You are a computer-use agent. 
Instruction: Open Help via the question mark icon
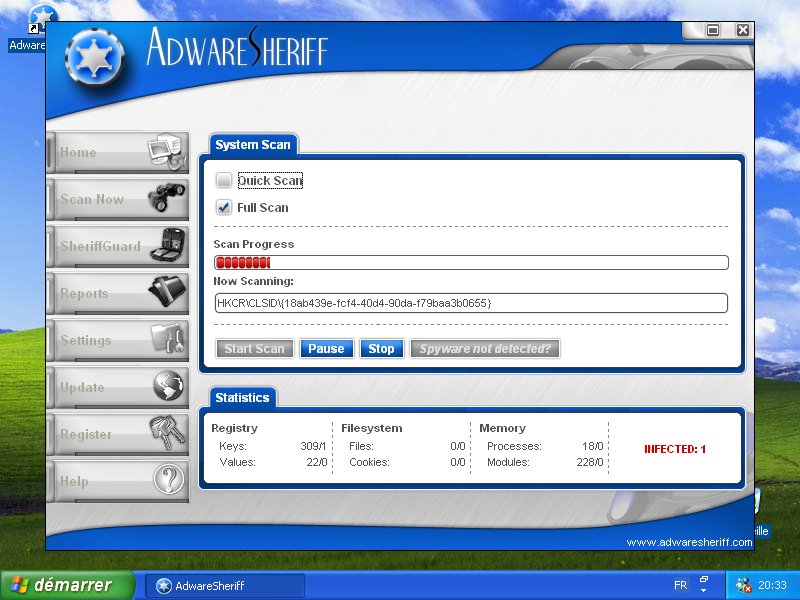click(x=169, y=479)
